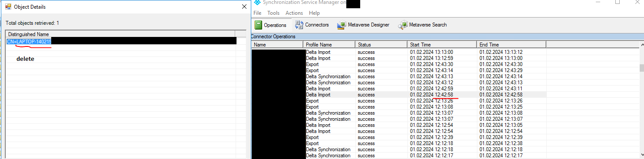Sort operations by Start Time column header

tap(441, 44)
